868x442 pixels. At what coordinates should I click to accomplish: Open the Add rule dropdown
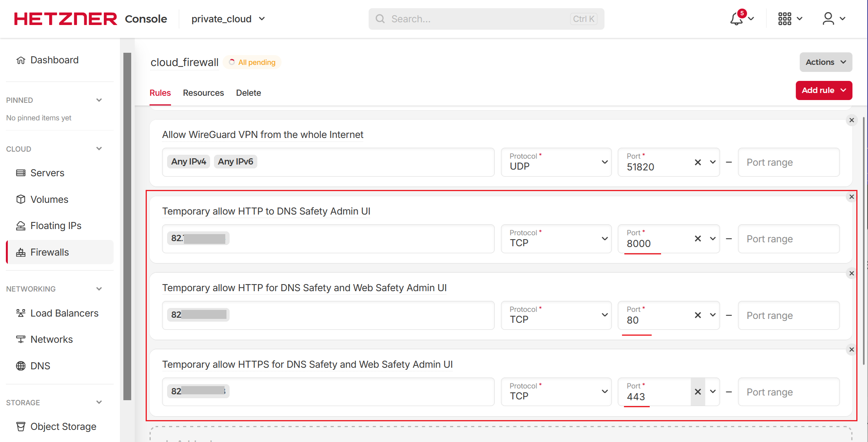[824, 90]
